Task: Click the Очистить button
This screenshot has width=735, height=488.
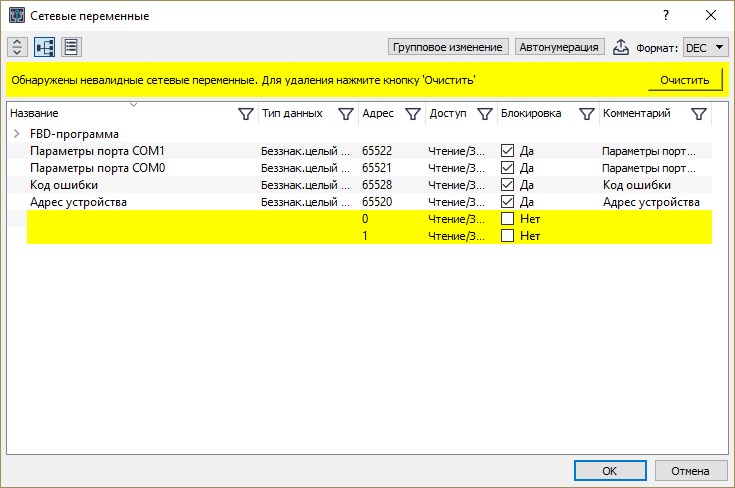Action: (x=685, y=80)
